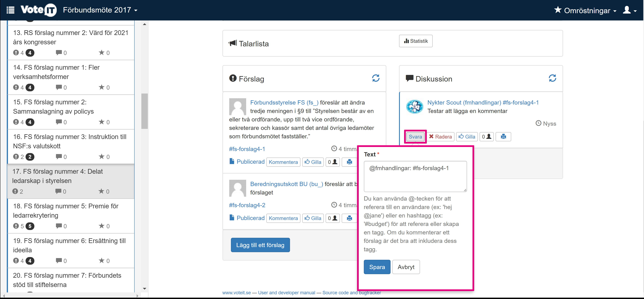This screenshot has width=644, height=299.
Task: Open agenda item 20 Förbundets stöd till stiftelserna
Action: 71,280
